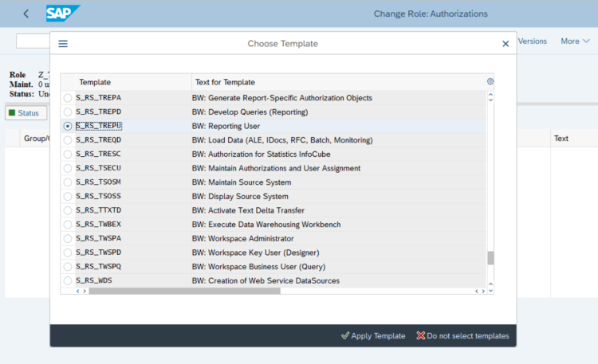The image size is (598, 364).
Task: Close the Choose Template dialog
Action: (x=505, y=44)
